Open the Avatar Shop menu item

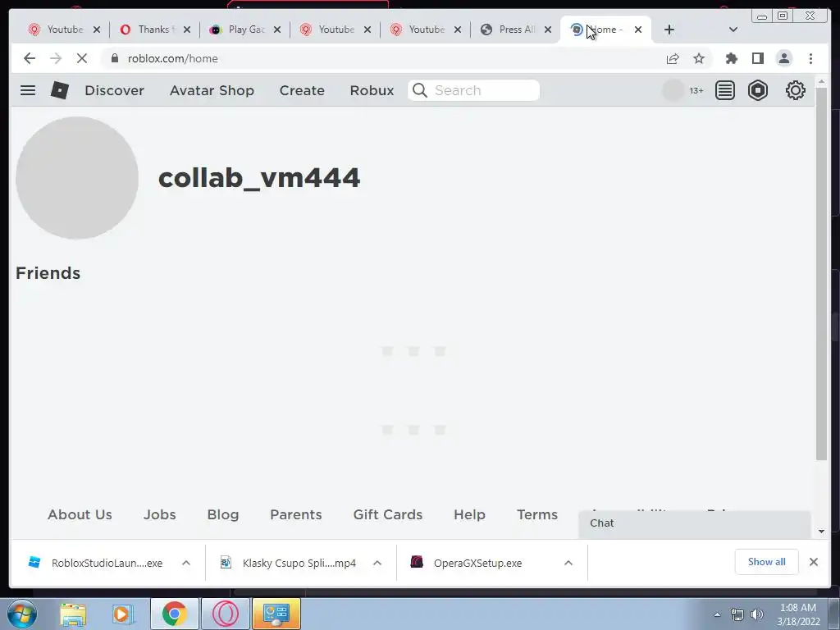(x=212, y=90)
